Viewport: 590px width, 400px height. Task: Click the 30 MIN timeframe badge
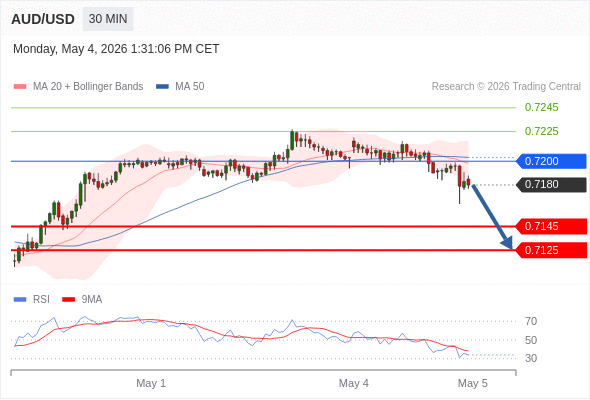(108, 19)
